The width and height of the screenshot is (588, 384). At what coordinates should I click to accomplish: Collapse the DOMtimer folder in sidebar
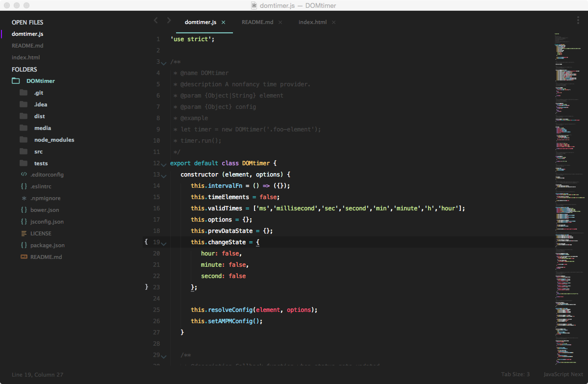pos(41,81)
